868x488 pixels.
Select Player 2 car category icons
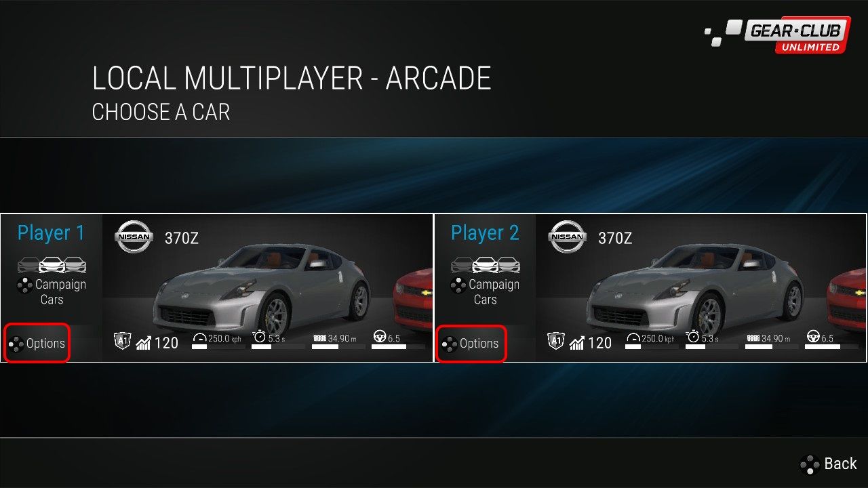[485, 264]
